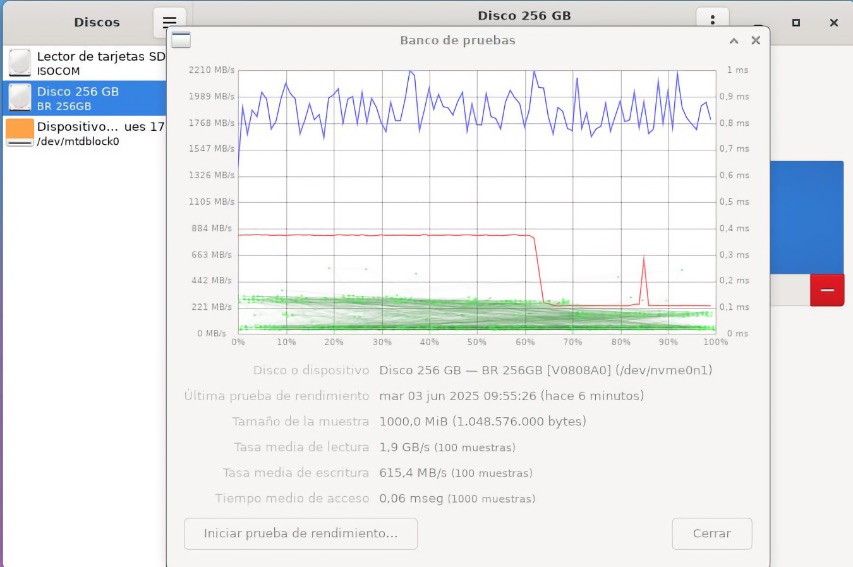The width and height of the screenshot is (853, 567).
Task: Click the 2210 MB/s axis label
Action: (x=212, y=70)
